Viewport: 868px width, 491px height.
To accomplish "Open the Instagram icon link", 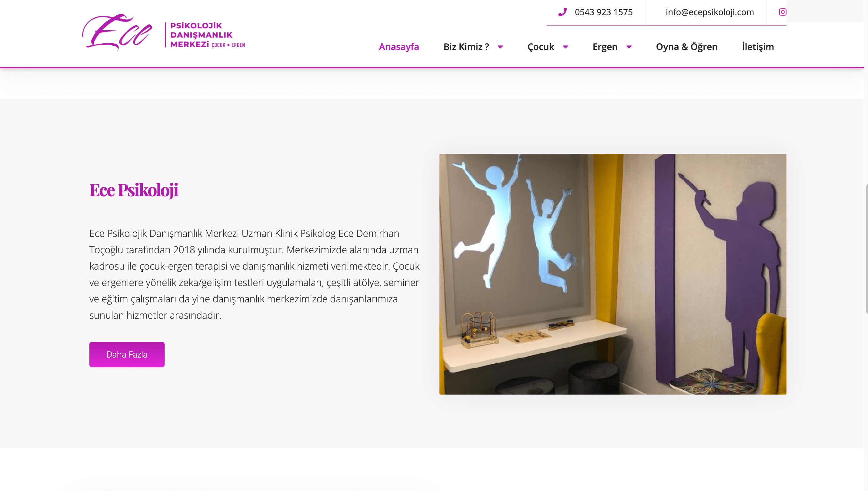I will [783, 12].
